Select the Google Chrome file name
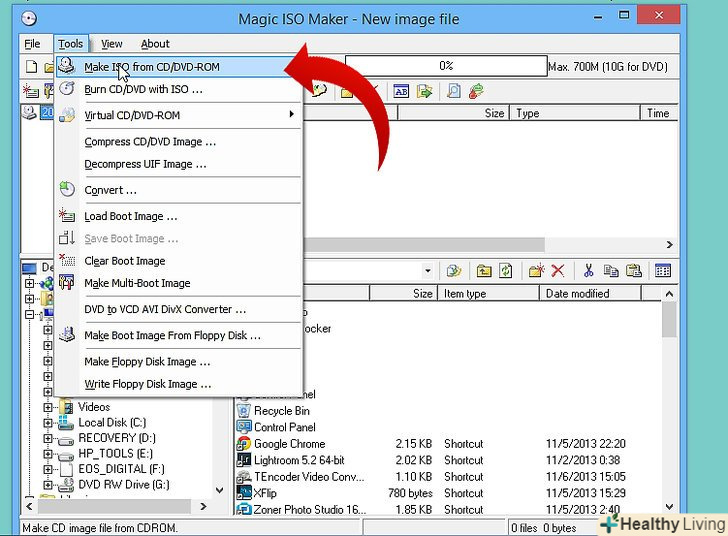Screen dimensions: 728x536 pyautogui.click(x=289, y=444)
